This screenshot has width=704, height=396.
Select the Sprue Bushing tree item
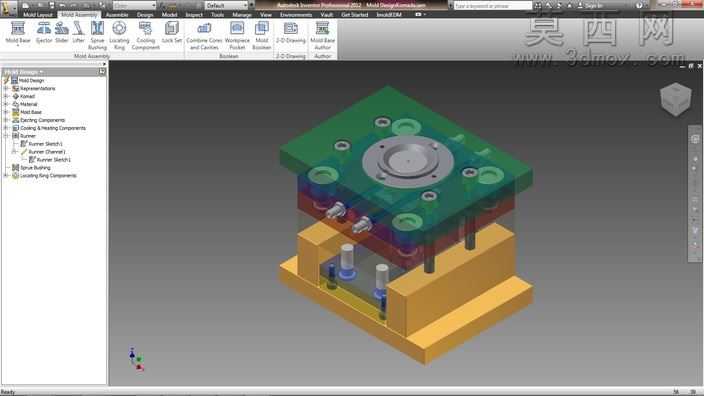tap(35, 167)
